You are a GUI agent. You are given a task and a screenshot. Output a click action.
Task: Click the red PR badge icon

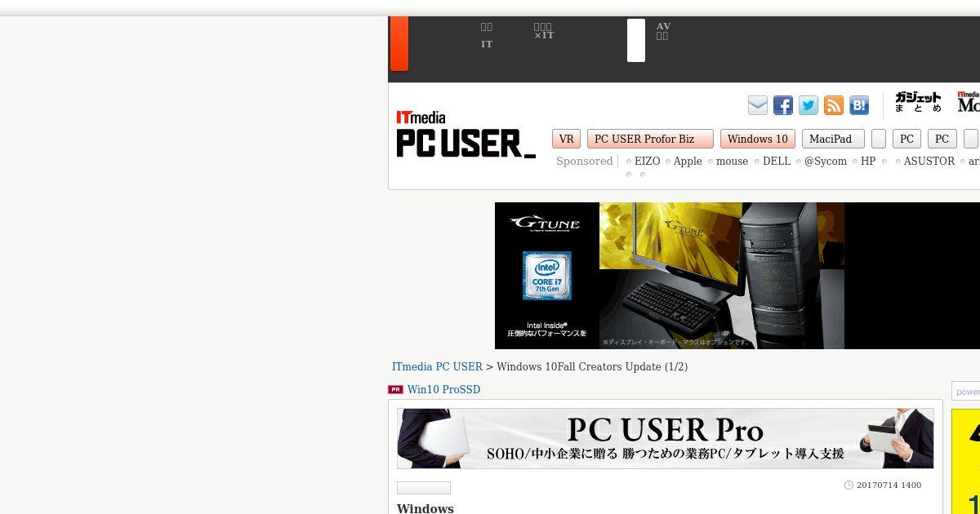[x=395, y=390]
